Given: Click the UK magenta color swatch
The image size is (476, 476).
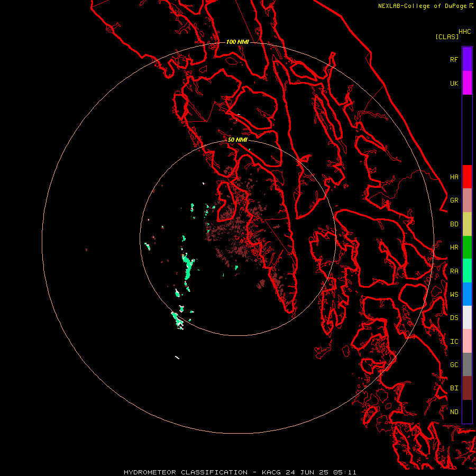Looking at the screenshot, I should [x=467, y=83].
